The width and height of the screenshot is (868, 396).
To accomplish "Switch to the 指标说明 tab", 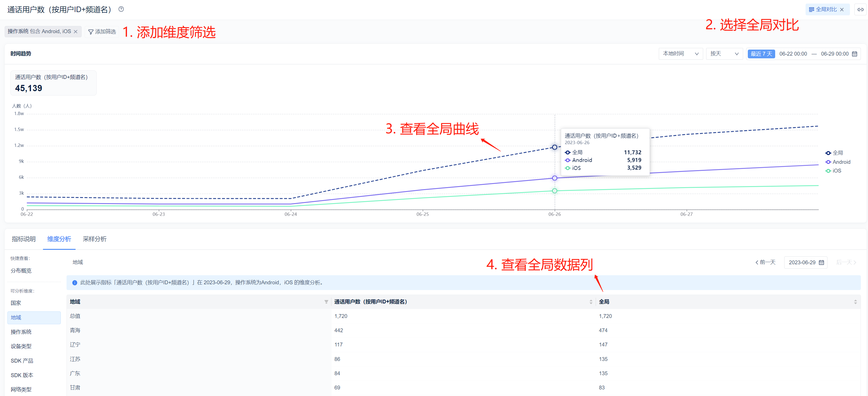I will click(x=24, y=239).
